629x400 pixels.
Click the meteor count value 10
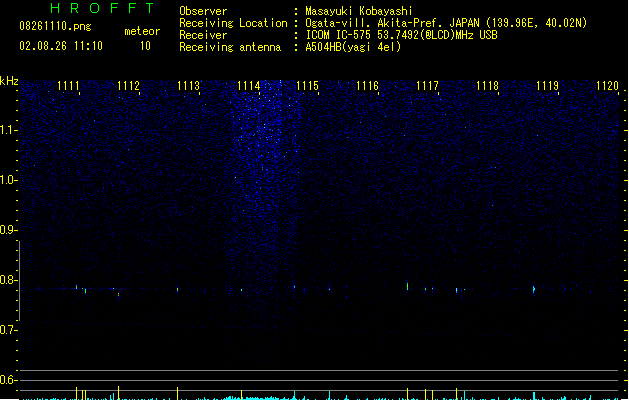(x=145, y=46)
